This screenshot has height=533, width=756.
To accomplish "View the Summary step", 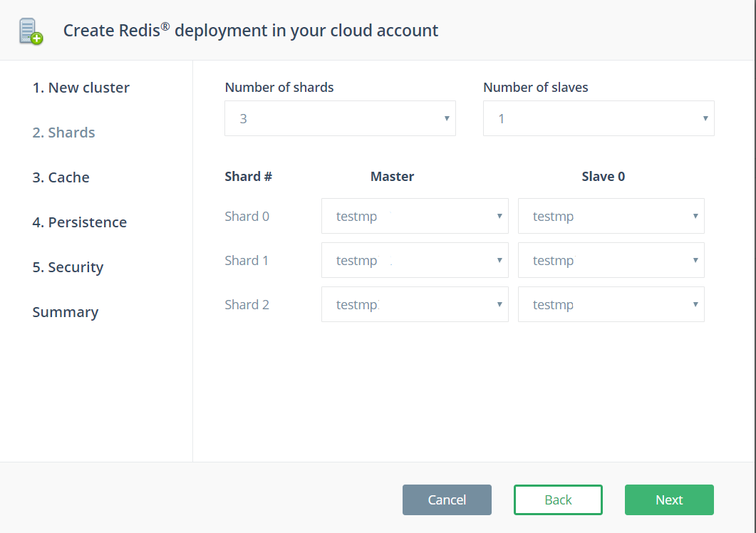I will pos(65,312).
